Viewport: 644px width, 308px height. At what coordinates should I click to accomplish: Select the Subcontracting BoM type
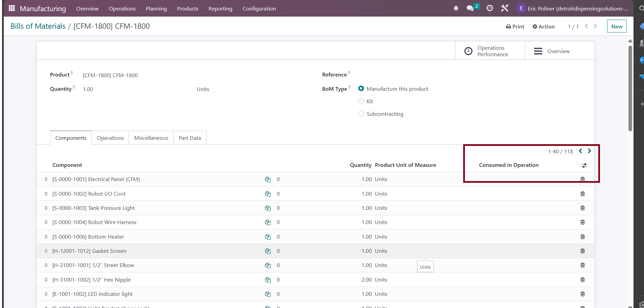[361, 113]
